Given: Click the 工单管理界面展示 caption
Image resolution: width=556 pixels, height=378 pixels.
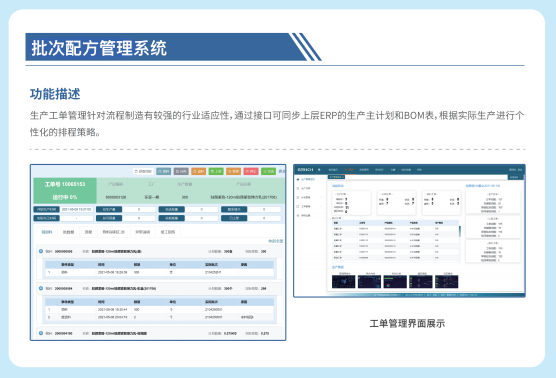Looking at the screenshot, I should (407, 323).
